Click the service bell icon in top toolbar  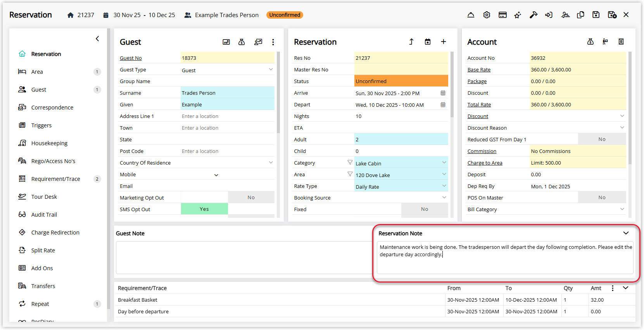[x=471, y=15]
